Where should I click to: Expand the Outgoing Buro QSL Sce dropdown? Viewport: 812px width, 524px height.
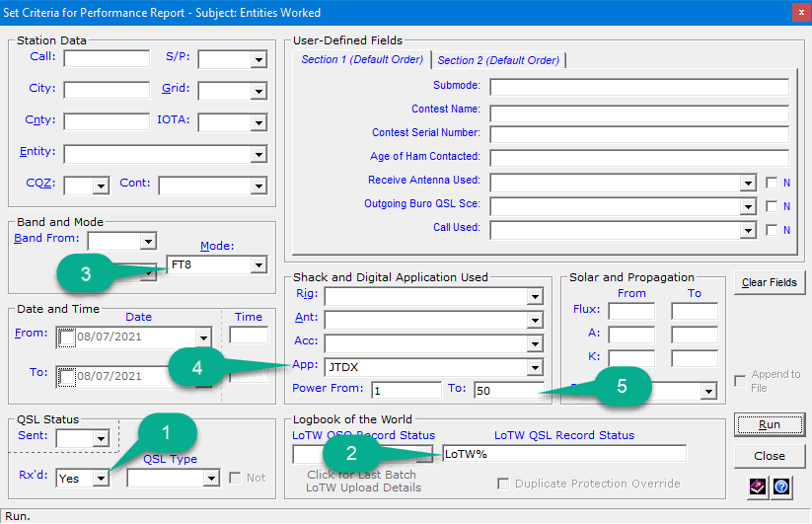748,206
